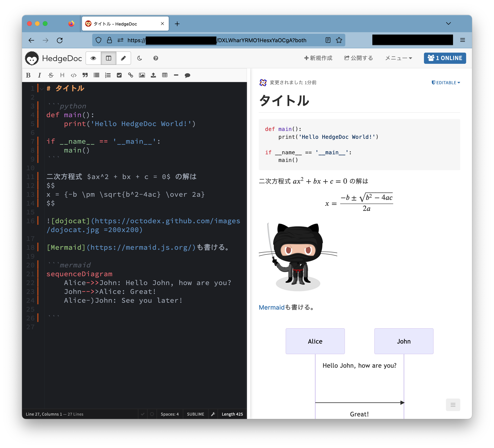Add a comment with the speech bubble icon

point(187,75)
